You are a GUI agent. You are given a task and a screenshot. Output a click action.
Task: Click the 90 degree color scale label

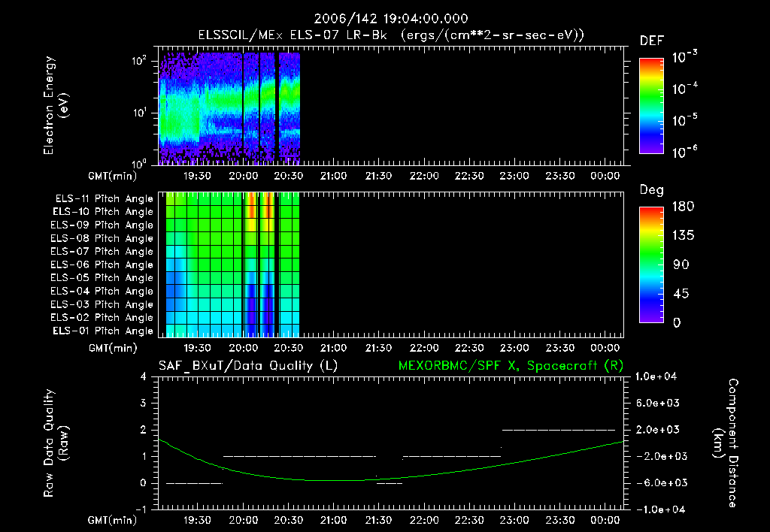pos(681,264)
